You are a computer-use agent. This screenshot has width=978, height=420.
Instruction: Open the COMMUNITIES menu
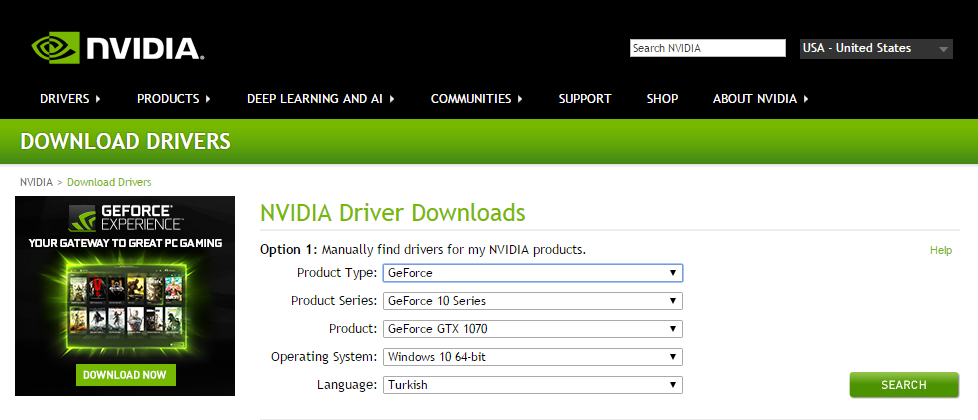click(477, 99)
